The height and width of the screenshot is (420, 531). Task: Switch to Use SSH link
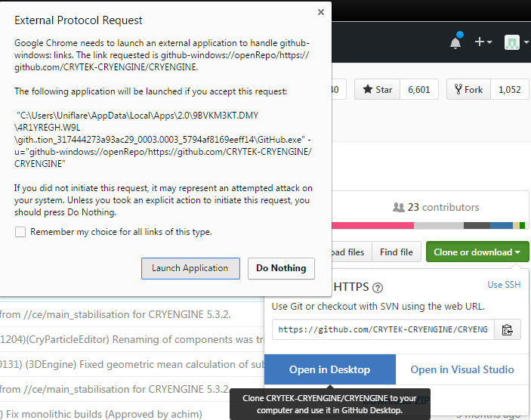504,285
